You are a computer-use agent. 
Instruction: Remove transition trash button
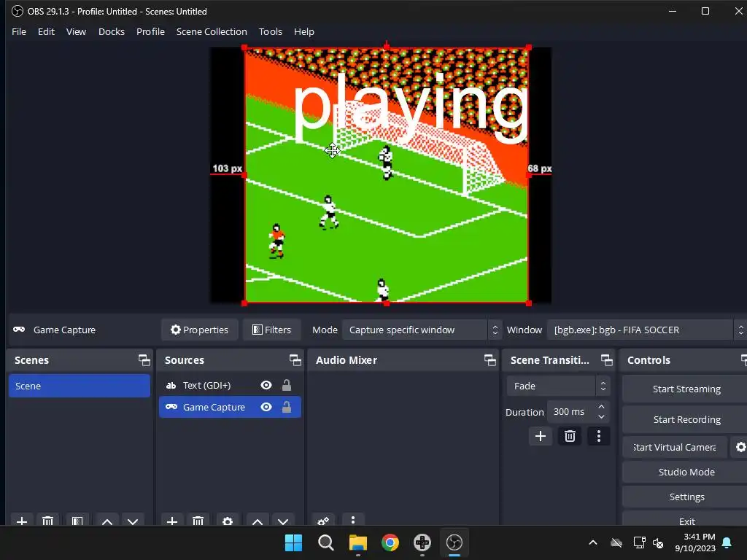pyautogui.click(x=570, y=436)
